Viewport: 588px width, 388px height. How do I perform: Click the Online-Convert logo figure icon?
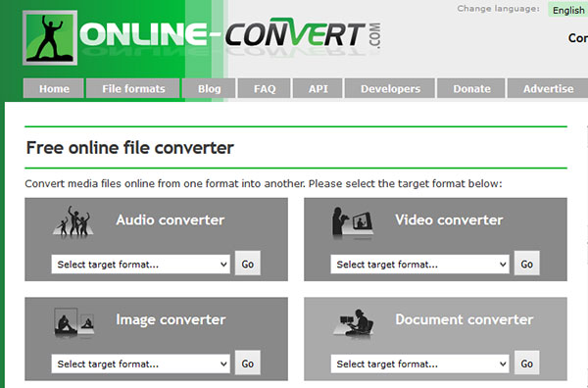(50, 38)
